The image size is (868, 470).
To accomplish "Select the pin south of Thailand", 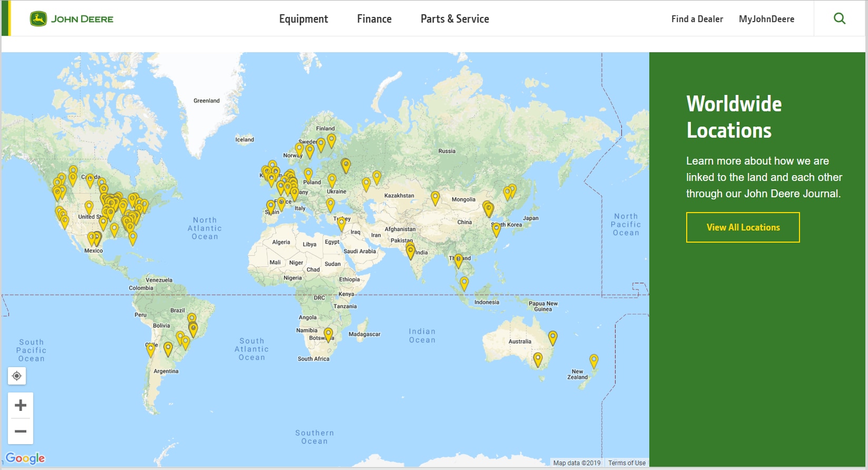I will tap(464, 283).
